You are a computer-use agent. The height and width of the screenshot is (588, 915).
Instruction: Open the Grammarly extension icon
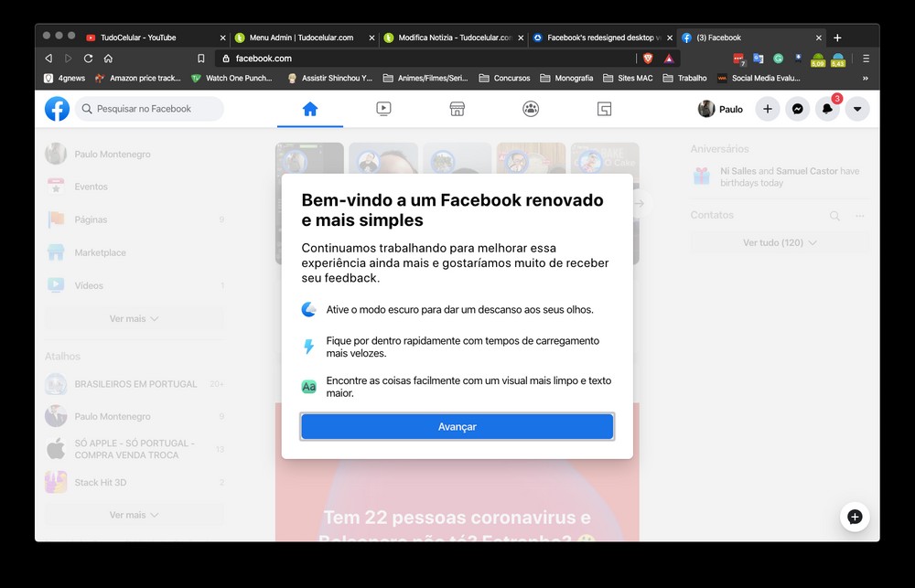tap(778, 59)
